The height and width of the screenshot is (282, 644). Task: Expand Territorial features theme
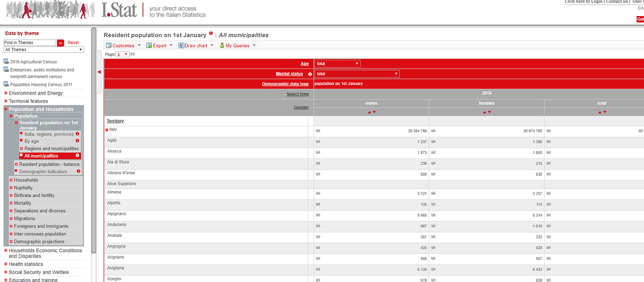pos(6,101)
